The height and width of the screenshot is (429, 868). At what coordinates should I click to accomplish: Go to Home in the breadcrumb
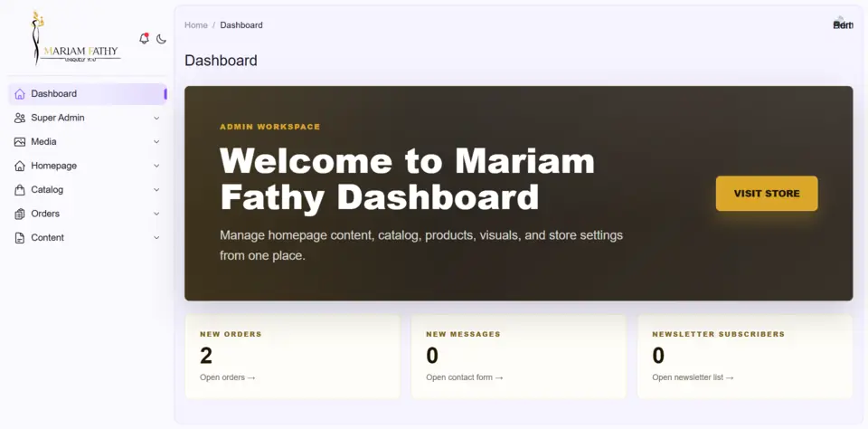[x=196, y=25]
